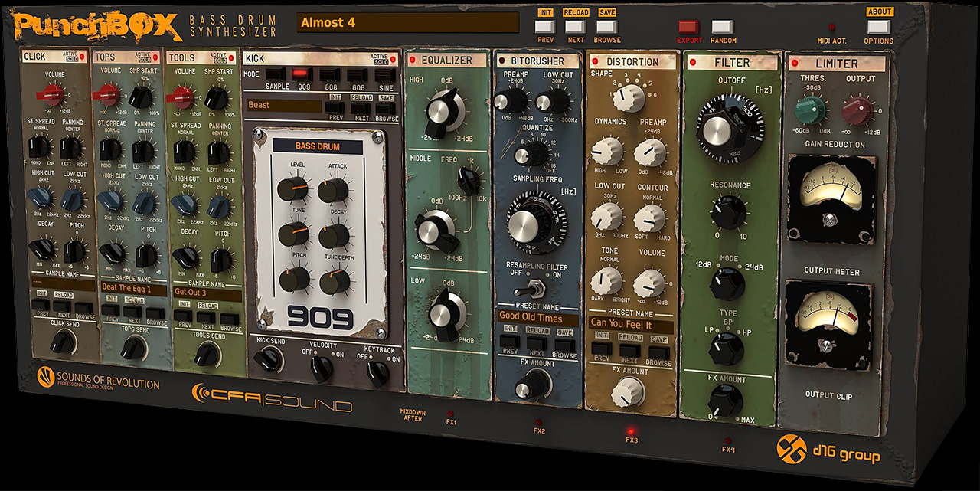Image resolution: width=980 pixels, height=491 pixels.
Task: Flip the KEYTRACK off/on switch
Action: click(377, 372)
